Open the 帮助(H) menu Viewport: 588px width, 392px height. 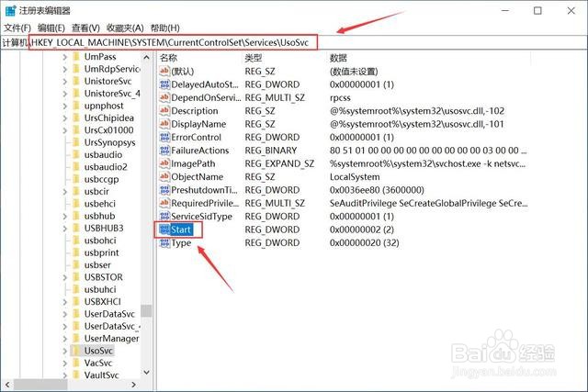(165, 28)
